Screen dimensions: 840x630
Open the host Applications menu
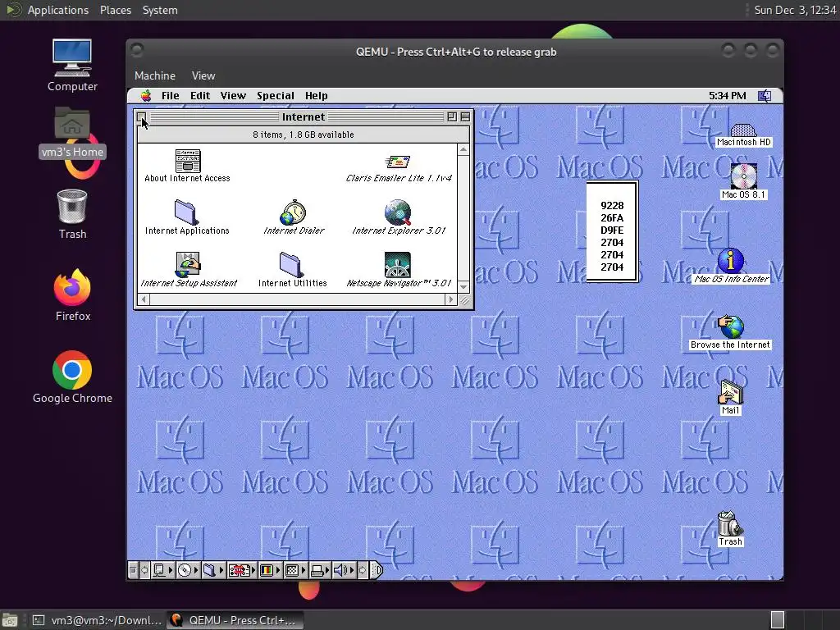pos(58,10)
